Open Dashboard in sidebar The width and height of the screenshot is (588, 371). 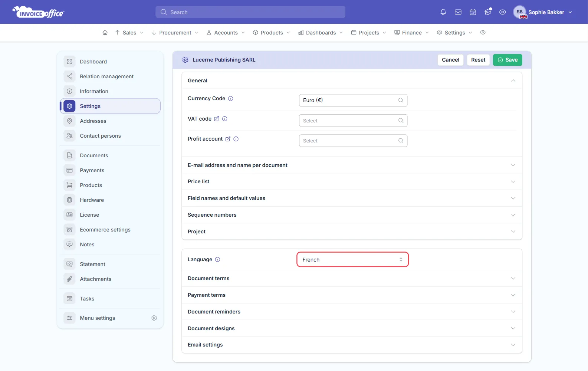(x=110, y=62)
